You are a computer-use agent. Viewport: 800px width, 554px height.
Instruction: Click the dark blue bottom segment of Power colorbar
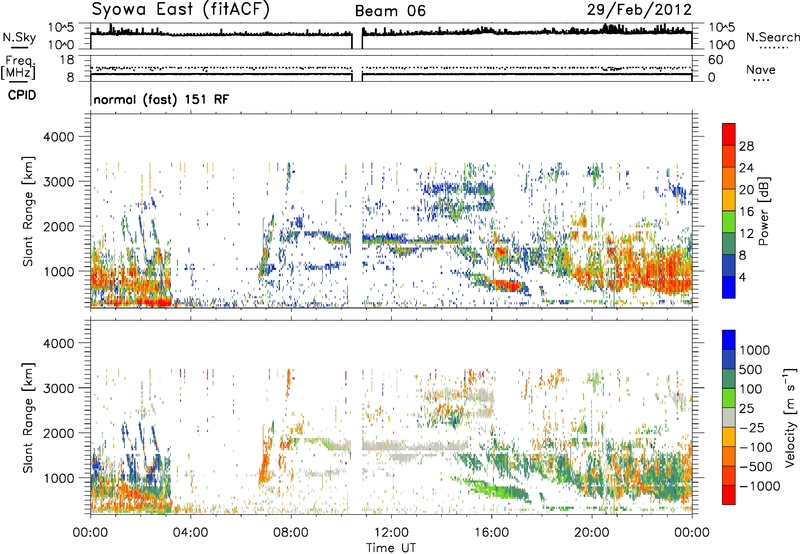[729, 287]
